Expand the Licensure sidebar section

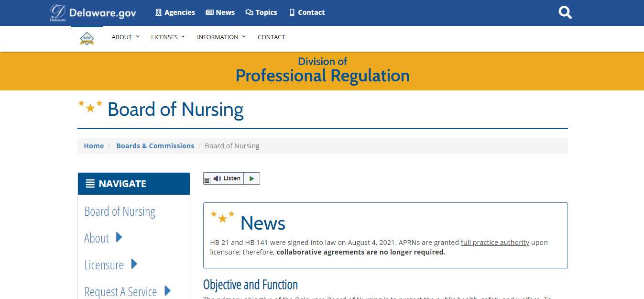click(x=134, y=265)
